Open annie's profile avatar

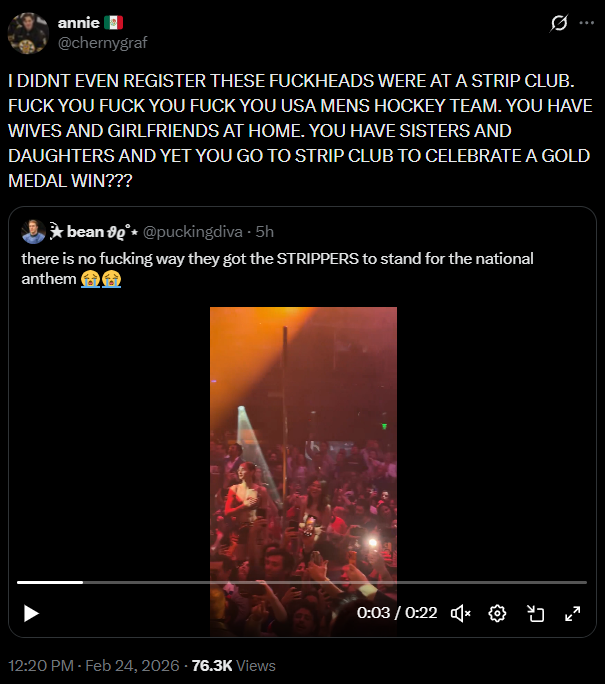click(28, 33)
